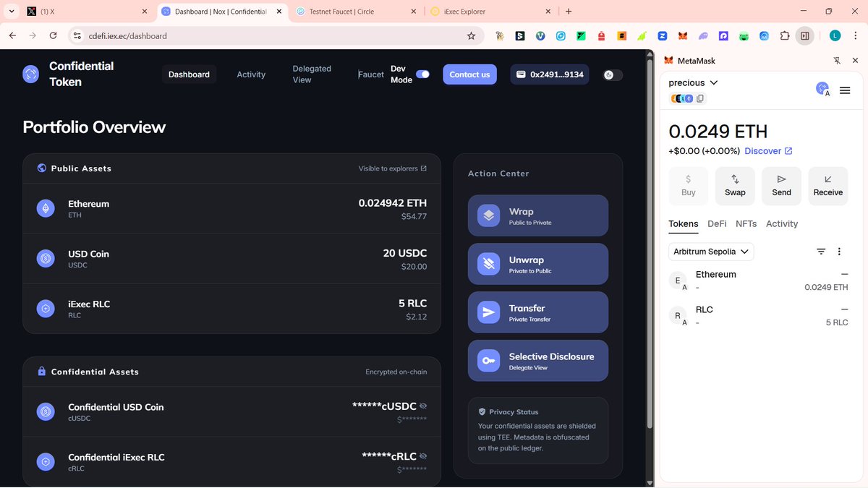868x488 pixels.
Task: Open the MetaMask hamburger menu
Action: tap(845, 90)
